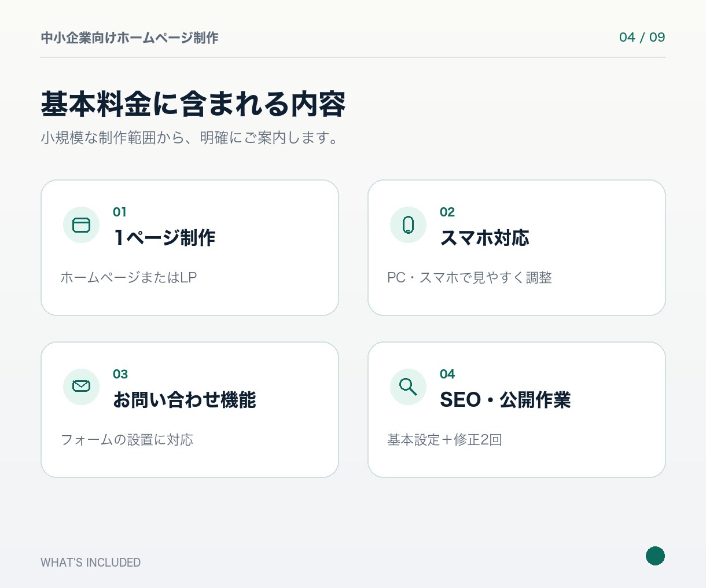706x588 pixels.
Task: Click the green circle at bottom right
Action: [x=655, y=556]
